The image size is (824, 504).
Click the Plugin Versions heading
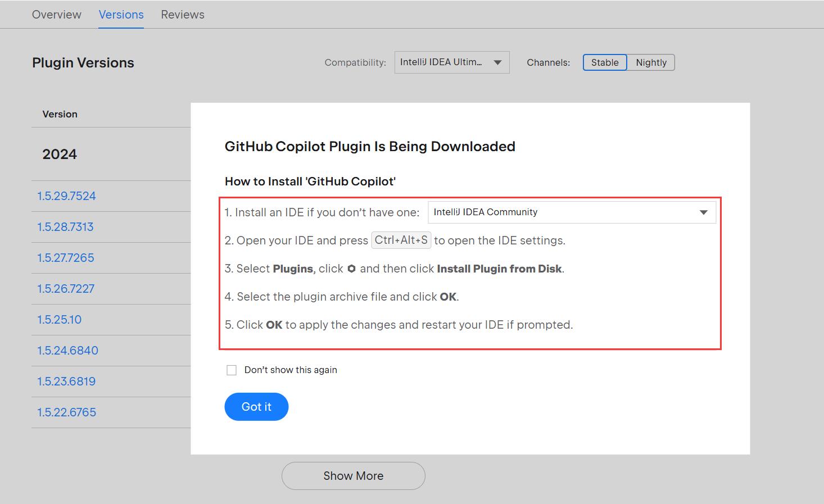point(83,62)
